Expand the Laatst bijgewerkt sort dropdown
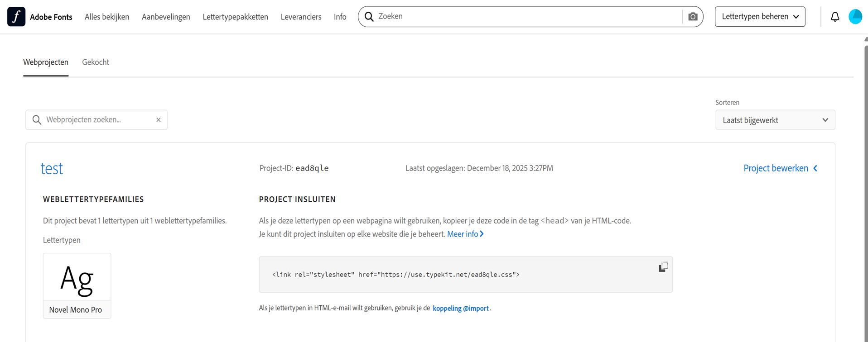 point(775,120)
